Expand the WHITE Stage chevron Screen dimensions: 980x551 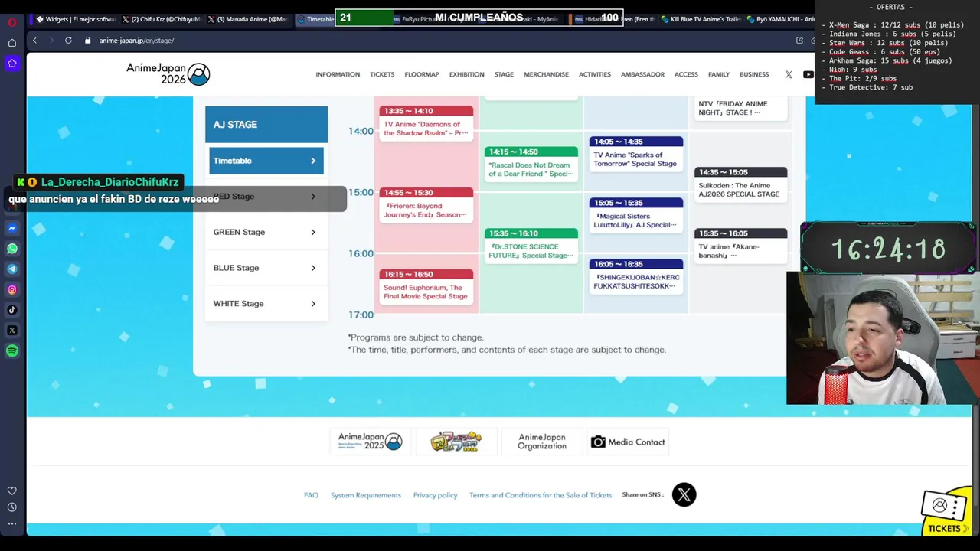(312, 304)
